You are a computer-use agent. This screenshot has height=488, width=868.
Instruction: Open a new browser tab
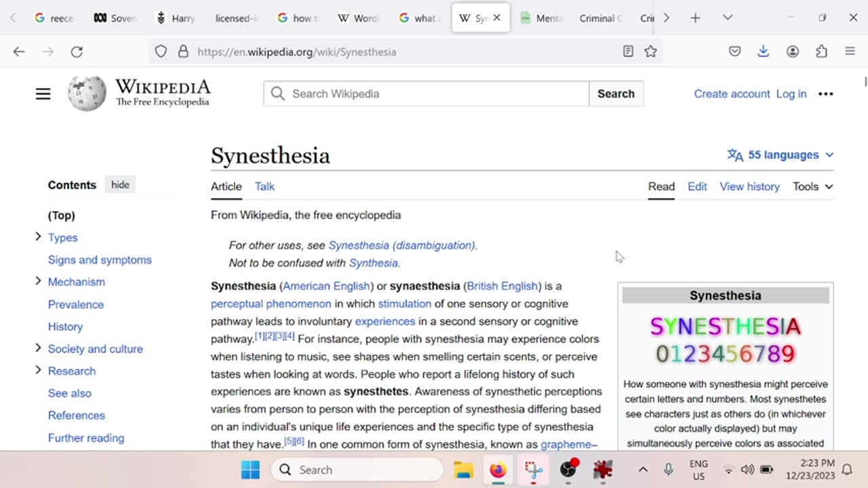(x=695, y=18)
